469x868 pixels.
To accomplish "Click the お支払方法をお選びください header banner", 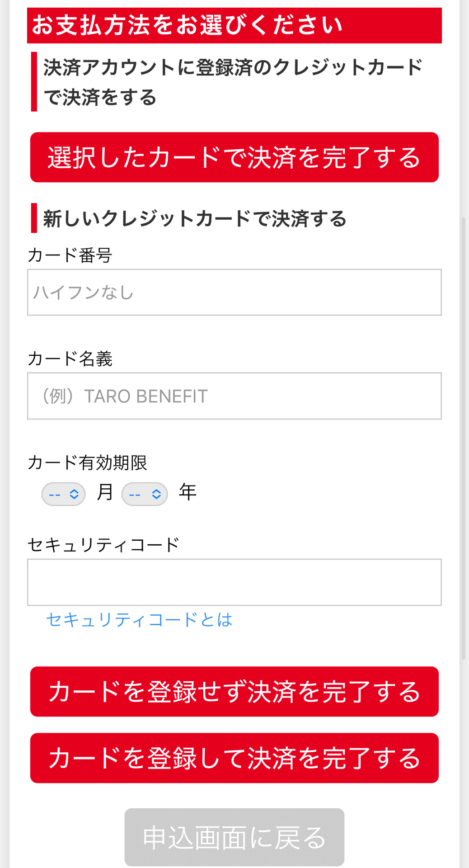I will tap(234, 25).
